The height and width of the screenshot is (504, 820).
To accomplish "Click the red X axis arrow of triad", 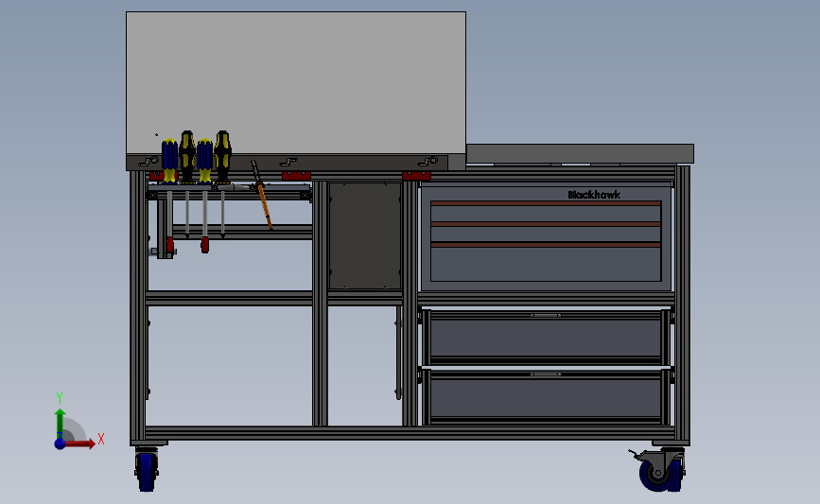I will (80, 443).
